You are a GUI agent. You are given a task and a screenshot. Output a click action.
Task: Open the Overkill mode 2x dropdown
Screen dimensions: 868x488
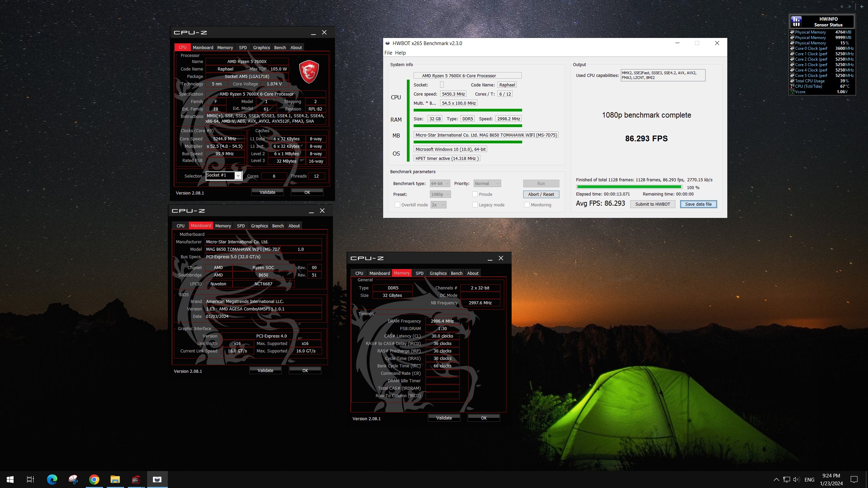pyautogui.click(x=438, y=205)
